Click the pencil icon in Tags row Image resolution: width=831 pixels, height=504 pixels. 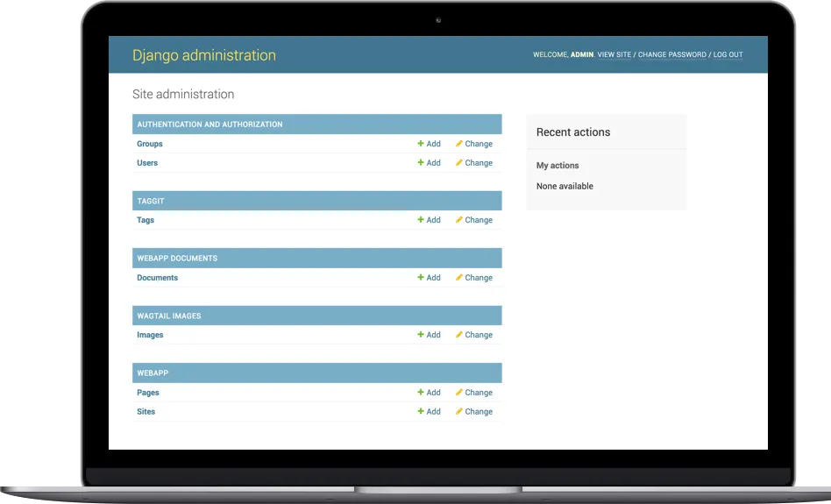[458, 220]
